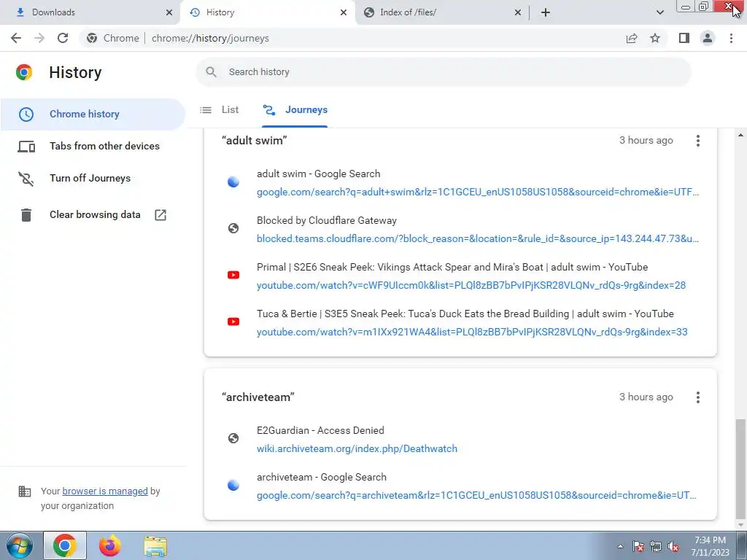This screenshot has width=747, height=560.
Task: Open the Primal S2E6 Sneak Peek YouTube link
Action: pyautogui.click(x=471, y=286)
